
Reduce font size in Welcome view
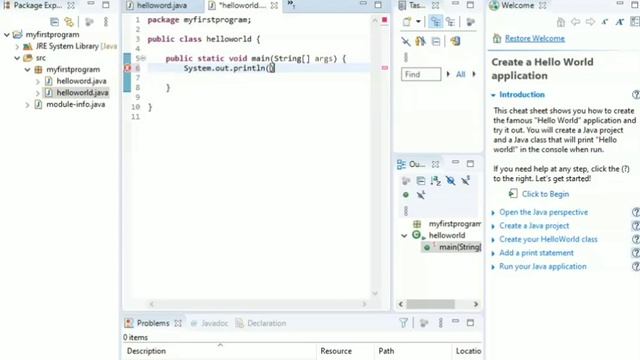(605, 22)
